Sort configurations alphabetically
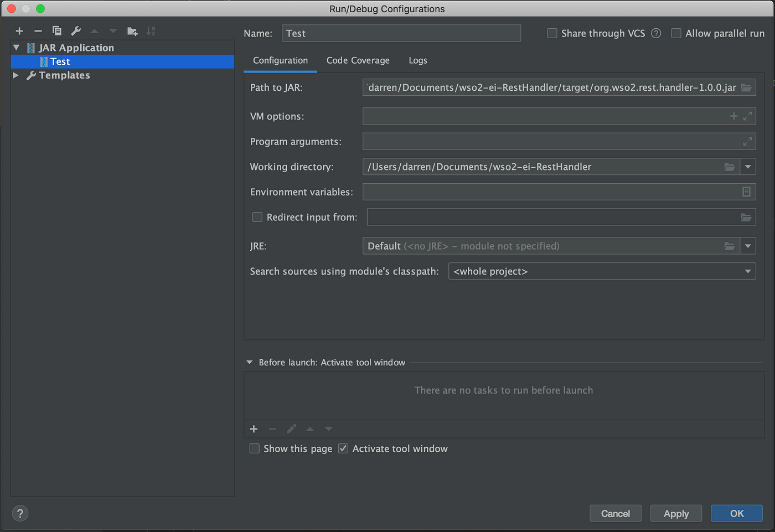Viewport: 775px width, 532px height. [151, 31]
